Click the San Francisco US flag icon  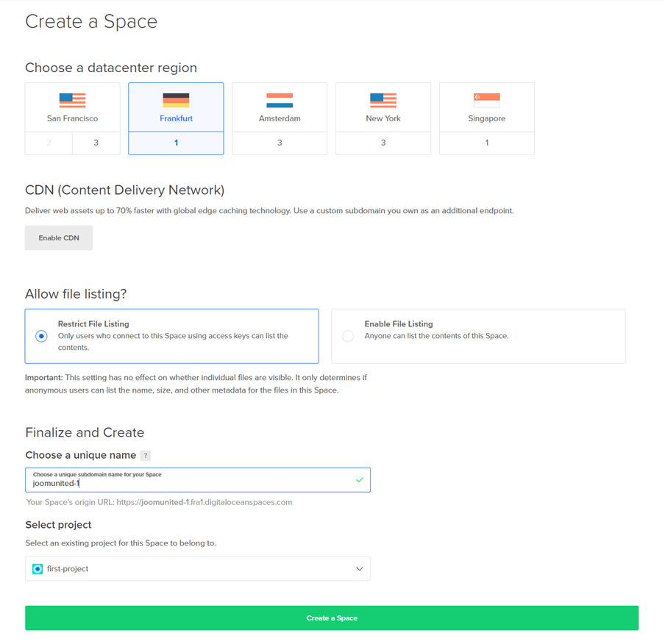72,101
